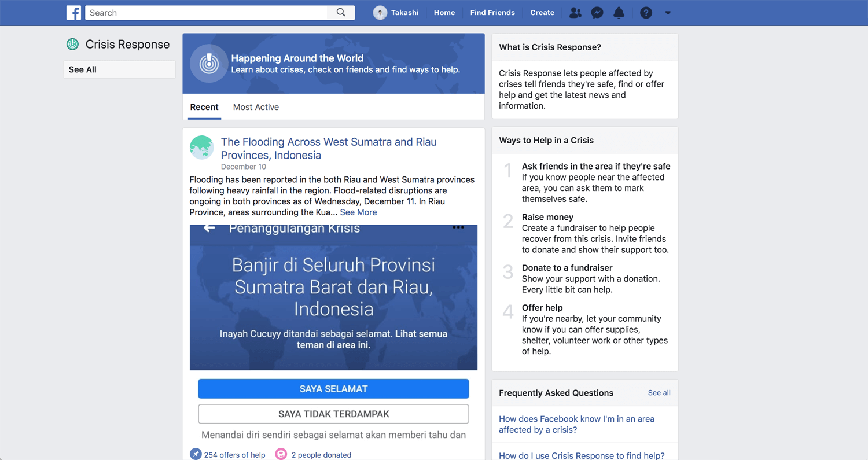Open Create in top navigation
The width and height of the screenshot is (868, 460).
pos(542,13)
